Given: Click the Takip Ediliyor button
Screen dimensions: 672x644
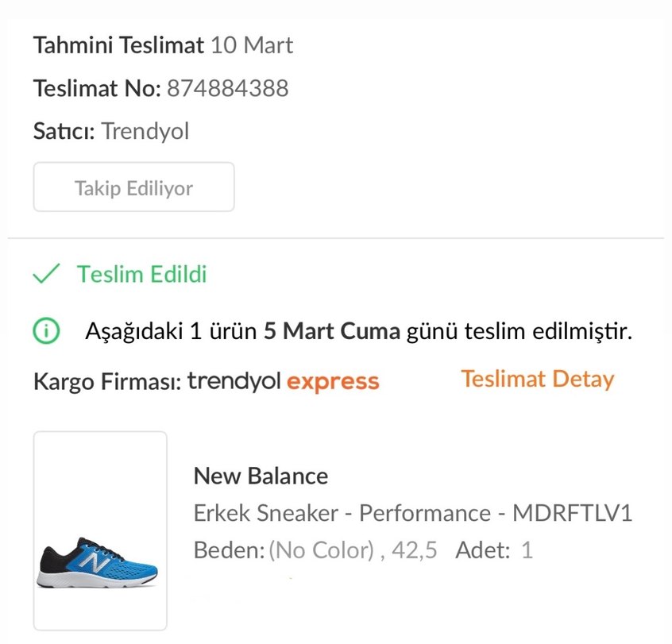Looking at the screenshot, I should (x=133, y=187).
